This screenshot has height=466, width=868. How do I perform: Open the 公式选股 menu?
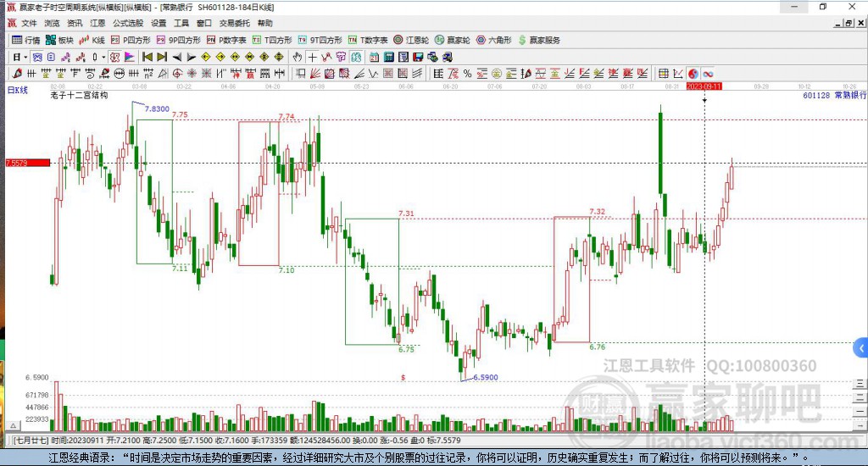pyautogui.click(x=128, y=23)
